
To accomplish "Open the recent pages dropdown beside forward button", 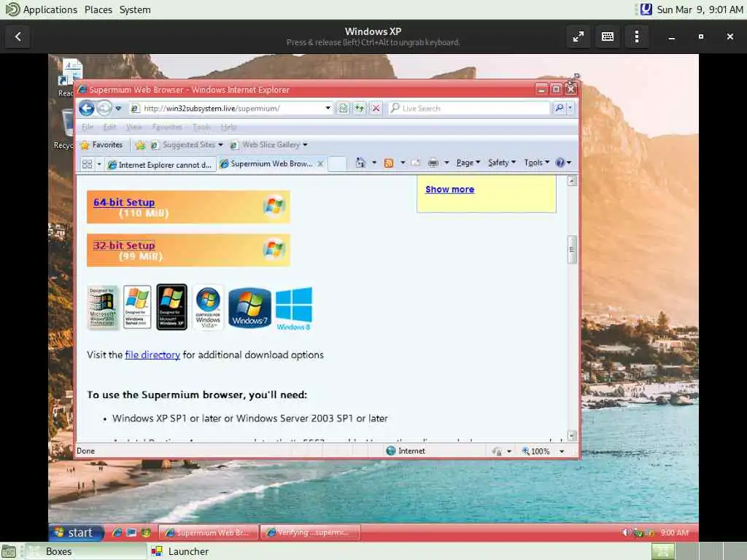I will 118,109.
